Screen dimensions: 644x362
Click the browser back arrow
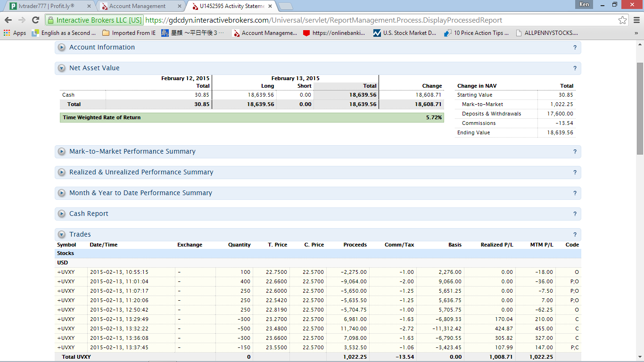point(8,20)
